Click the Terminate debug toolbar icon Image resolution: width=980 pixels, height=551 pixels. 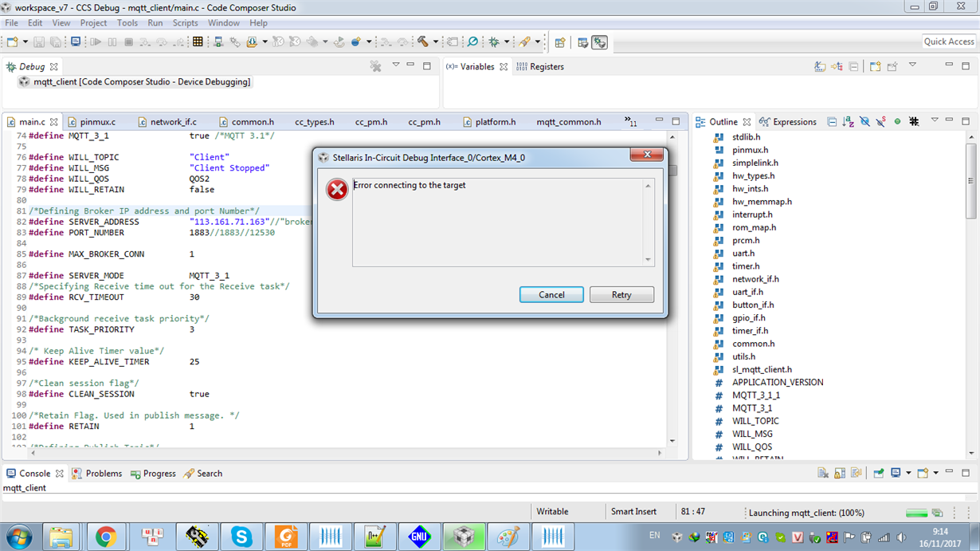coord(128,41)
